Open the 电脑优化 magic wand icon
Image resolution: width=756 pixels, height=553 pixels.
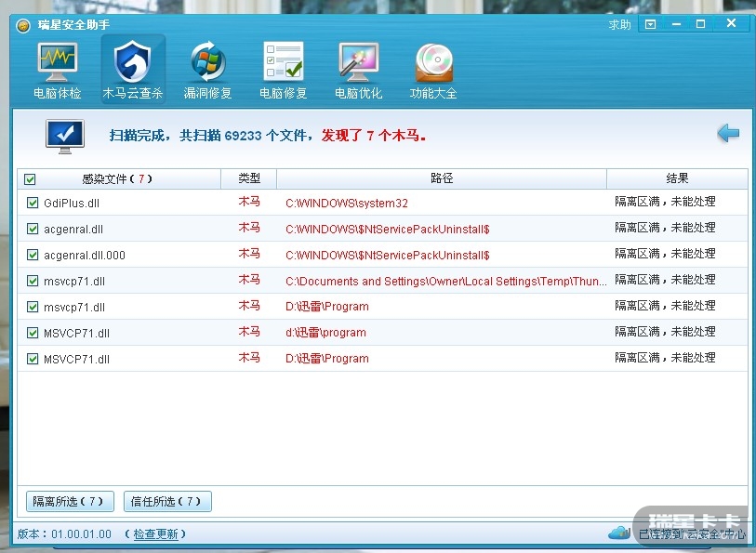coord(359,62)
